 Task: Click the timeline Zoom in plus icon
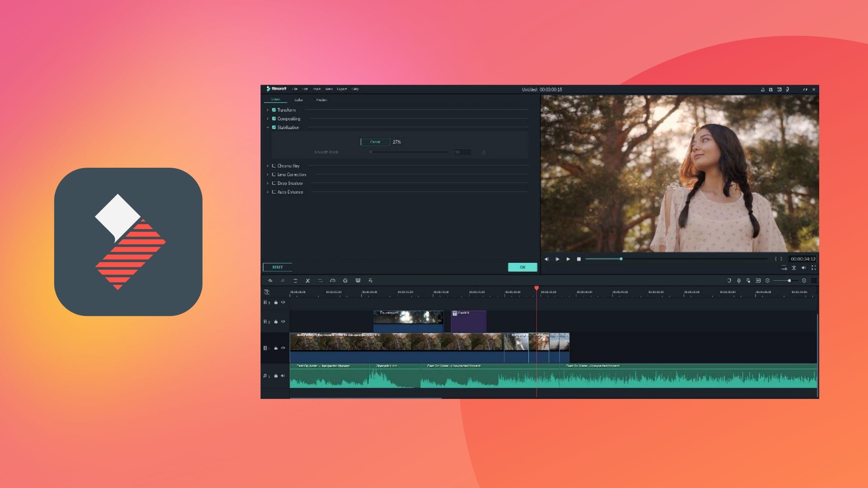click(x=804, y=281)
